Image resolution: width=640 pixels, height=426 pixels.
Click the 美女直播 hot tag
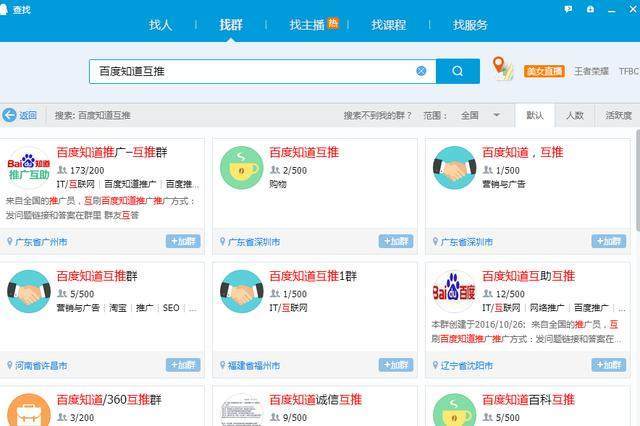pyautogui.click(x=544, y=71)
